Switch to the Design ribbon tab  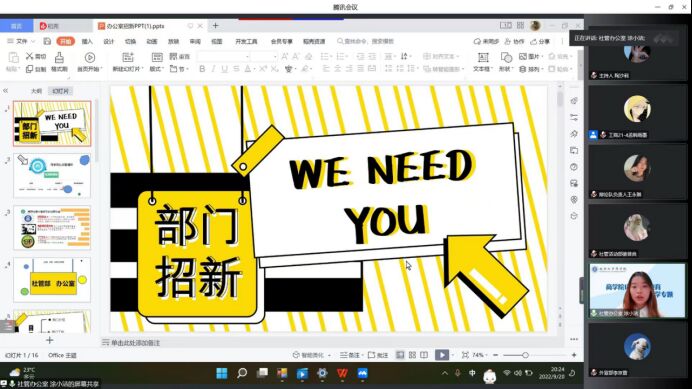[x=109, y=41]
